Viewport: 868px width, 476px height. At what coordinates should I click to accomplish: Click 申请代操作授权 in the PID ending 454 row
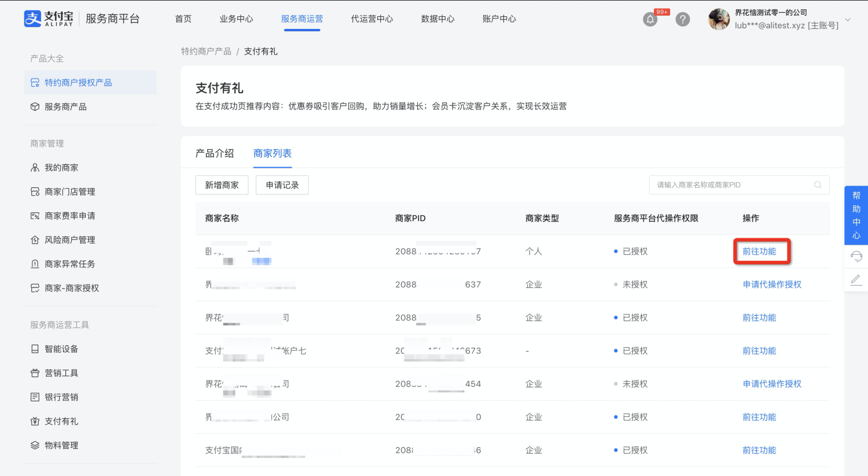772,384
